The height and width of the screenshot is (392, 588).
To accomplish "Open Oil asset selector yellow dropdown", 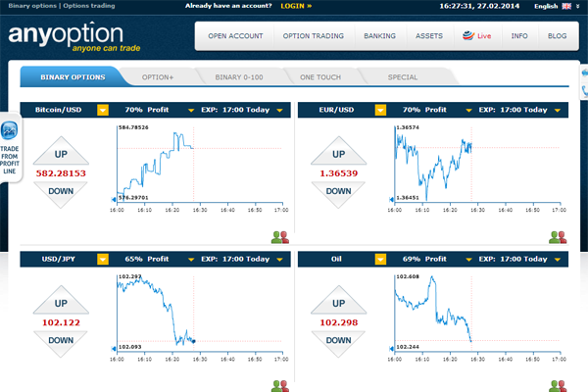I will 380,259.
